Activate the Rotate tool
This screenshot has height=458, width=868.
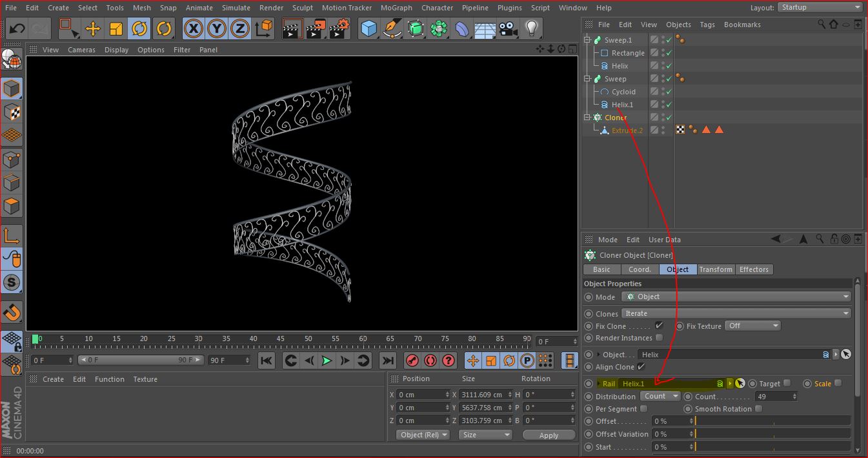pos(139,28)
